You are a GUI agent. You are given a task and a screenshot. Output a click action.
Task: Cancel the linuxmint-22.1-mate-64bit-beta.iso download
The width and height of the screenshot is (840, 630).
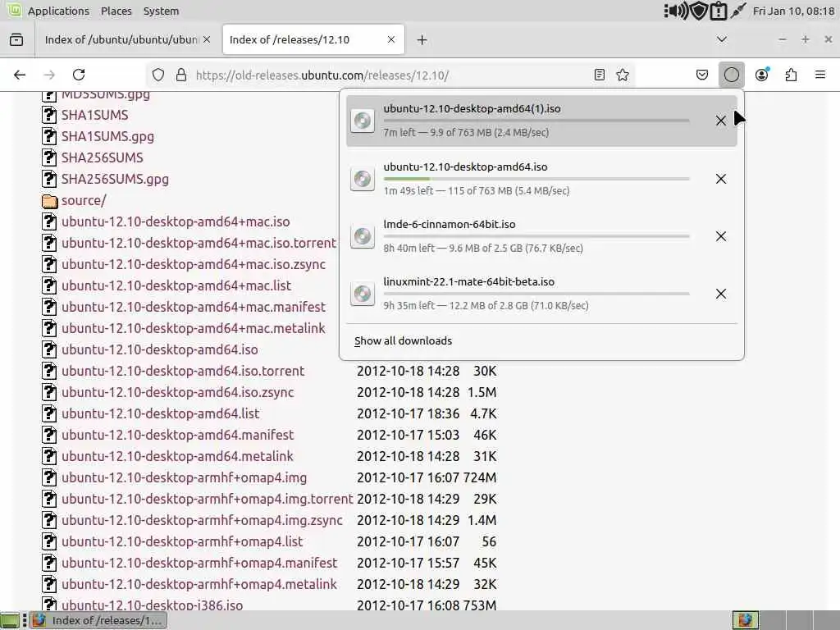point(721,294)
